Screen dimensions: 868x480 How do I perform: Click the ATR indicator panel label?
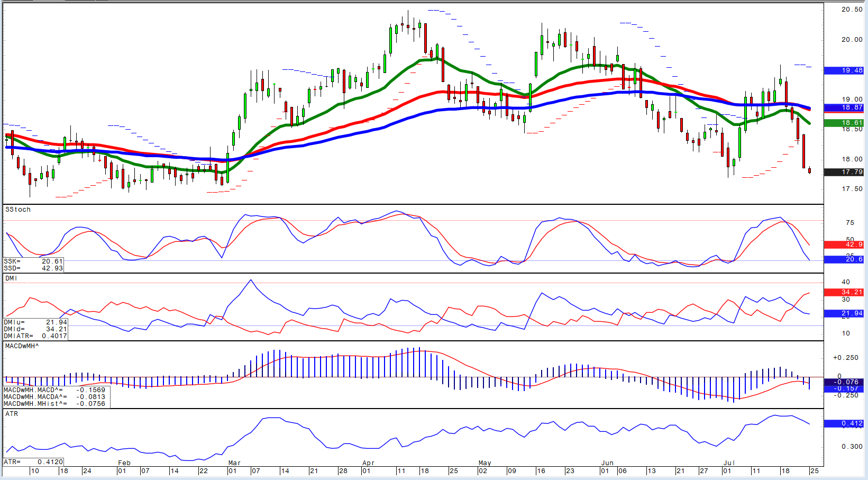(x=12, y=414)
